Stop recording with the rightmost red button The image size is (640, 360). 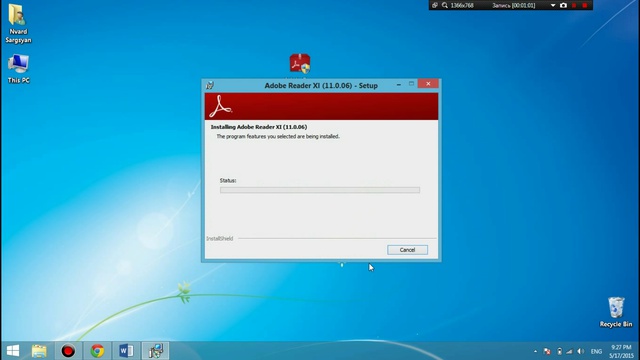[x=584, y=5]
